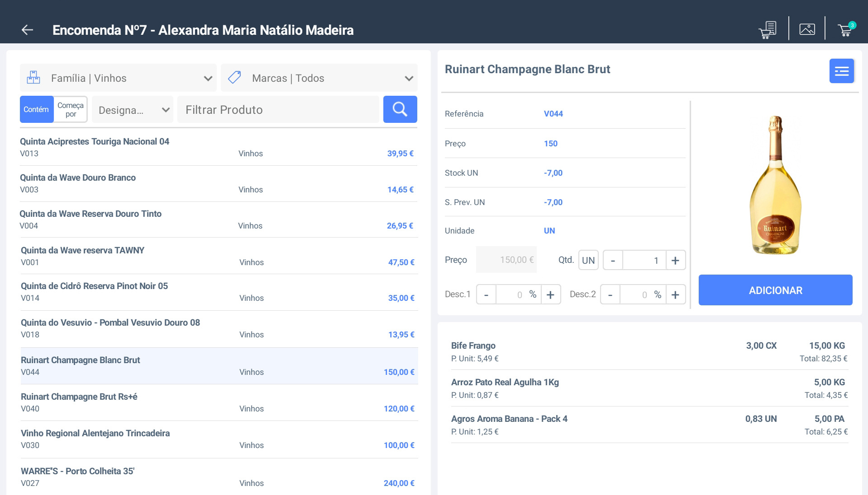Viewport: 868px width, 495px height.
Task: Decrease Desc.2 discount percentage
Action: 610,295
